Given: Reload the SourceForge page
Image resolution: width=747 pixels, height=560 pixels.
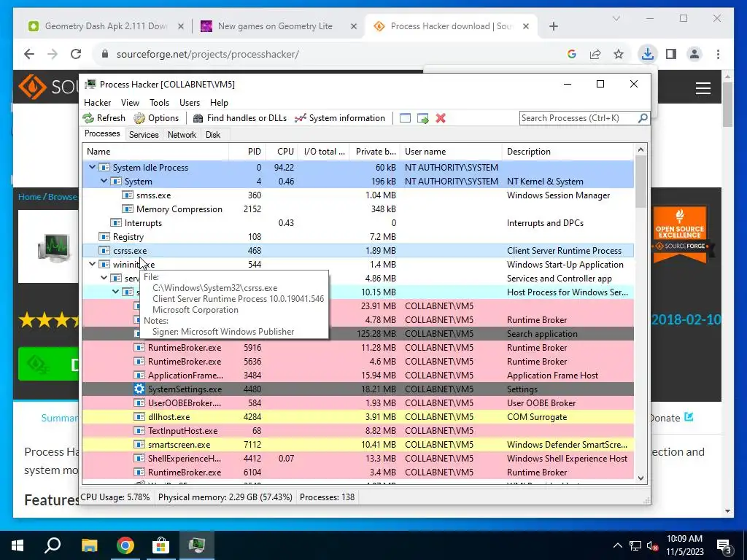Looking at the screenshot, I should [x=76, y=54].
